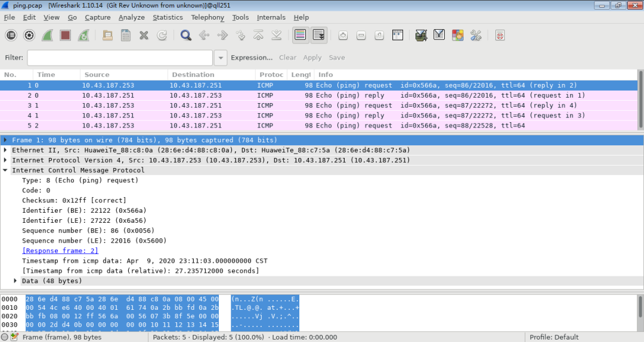This screenshot has width=644, height=342.
Task: Click the Info column header
Action: point(476,74)
